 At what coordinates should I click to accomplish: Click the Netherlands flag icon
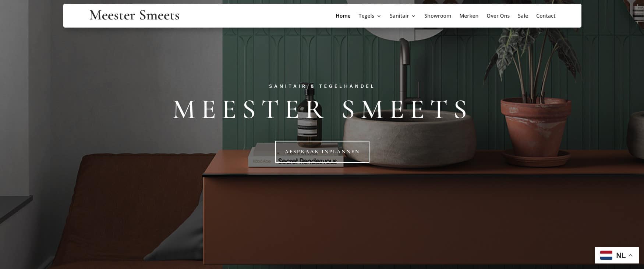point(606,255)
